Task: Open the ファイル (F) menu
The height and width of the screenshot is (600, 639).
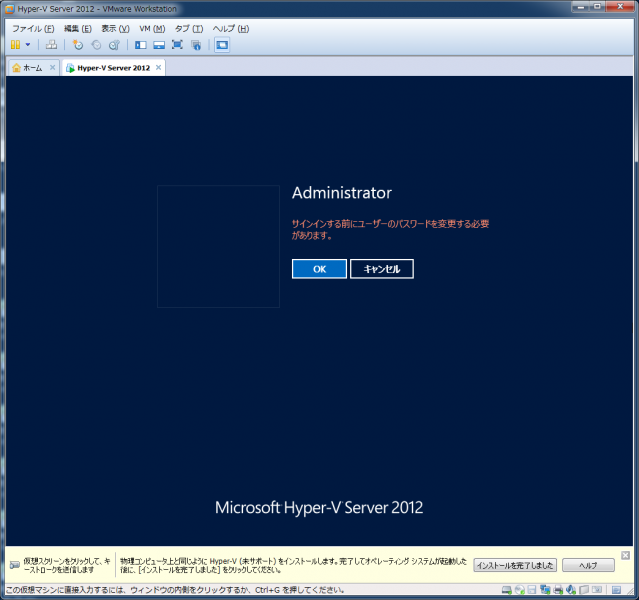Action: click(33, 29)
